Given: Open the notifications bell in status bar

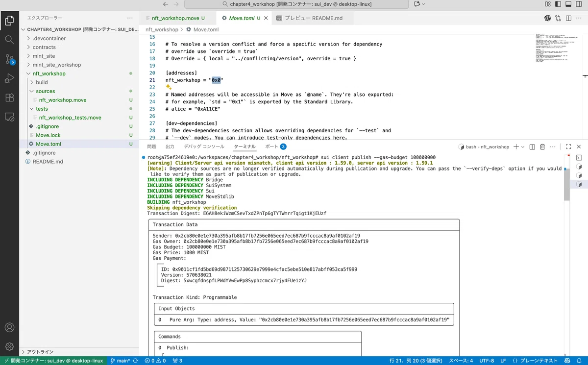Looking at the screenshot, I should [x=579, y=361].
